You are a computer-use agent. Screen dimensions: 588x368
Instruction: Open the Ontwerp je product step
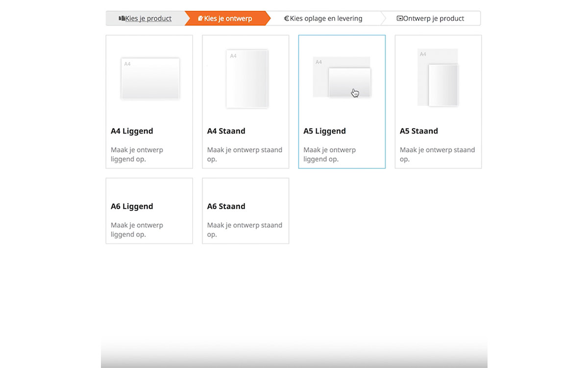point(430,18)
